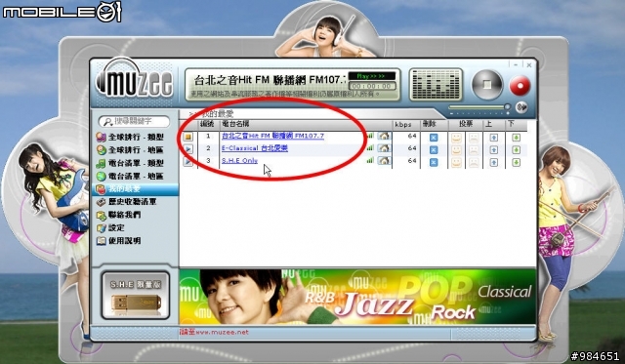Open homepage icon for S.H.E Only

pyautogui.click(x=384, y=161)
